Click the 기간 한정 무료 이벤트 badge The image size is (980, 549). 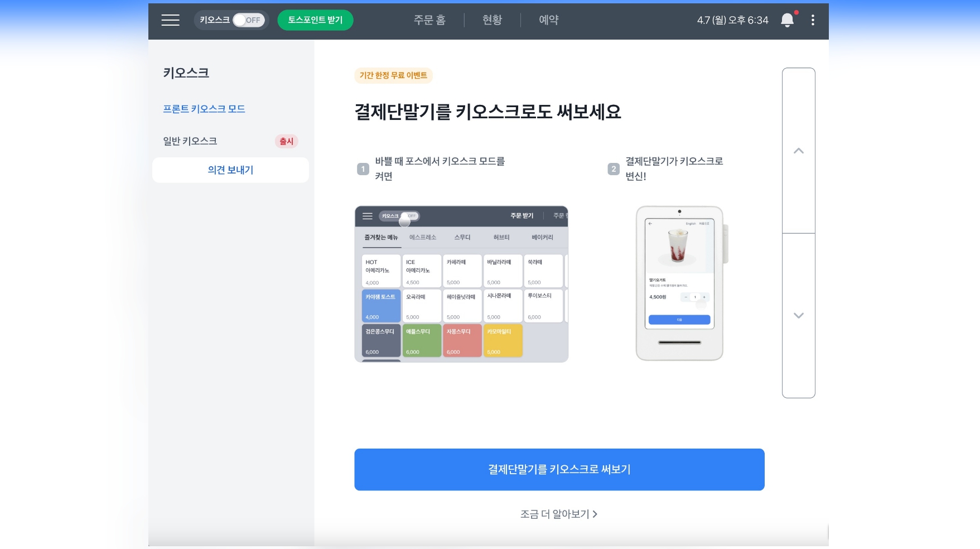coord(393,75)
